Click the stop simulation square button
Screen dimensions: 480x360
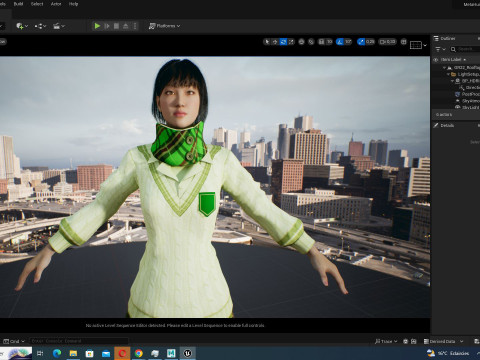click(x=116, y=26)
